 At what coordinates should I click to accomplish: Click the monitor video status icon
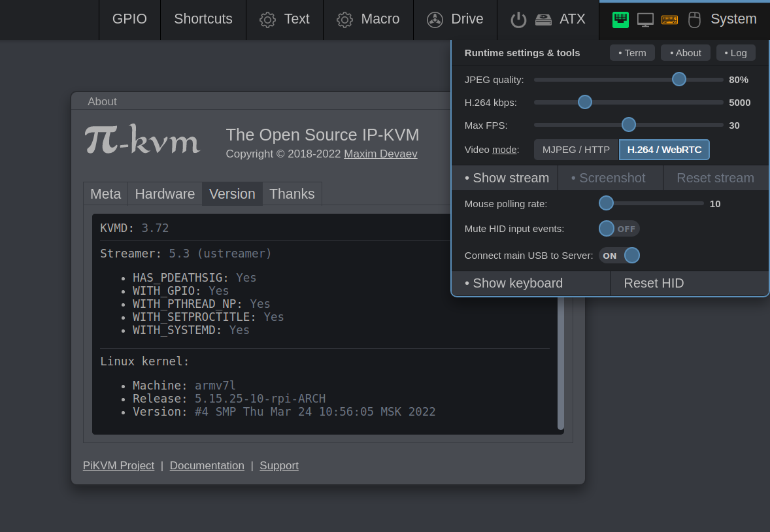tap(645, 20)
